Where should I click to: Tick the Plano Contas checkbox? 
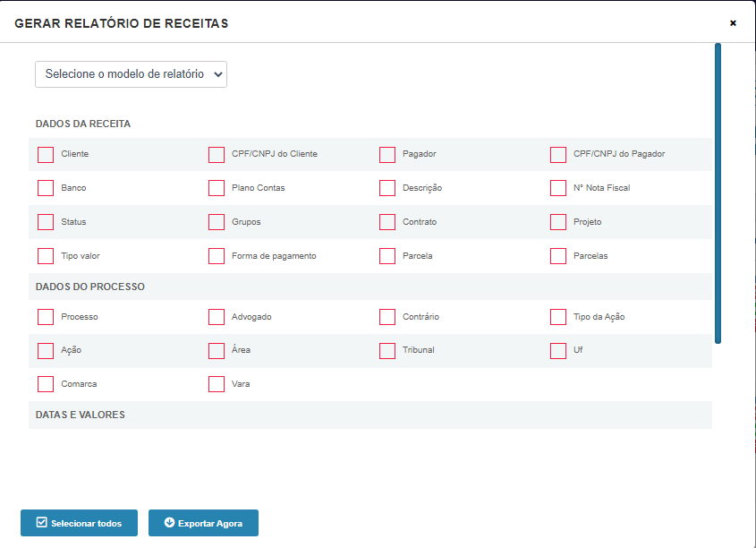coord(217,188)
